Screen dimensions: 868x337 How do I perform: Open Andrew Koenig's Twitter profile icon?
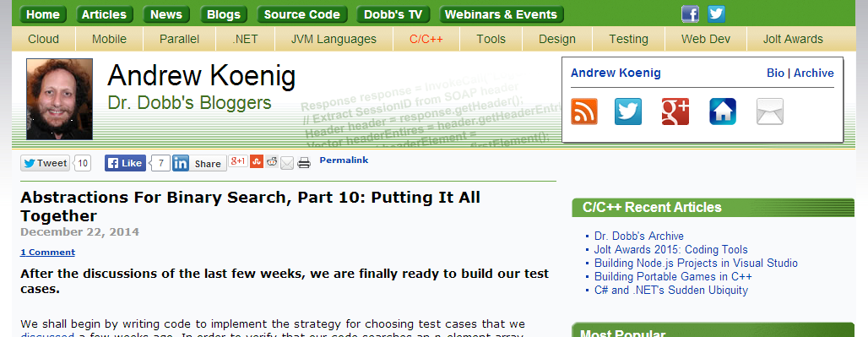point(628,111)
